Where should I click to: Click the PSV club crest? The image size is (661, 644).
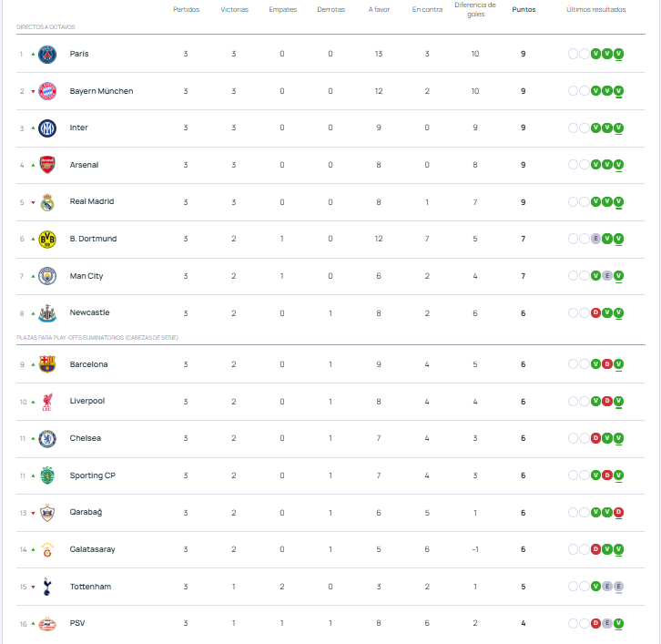(47, 624)
